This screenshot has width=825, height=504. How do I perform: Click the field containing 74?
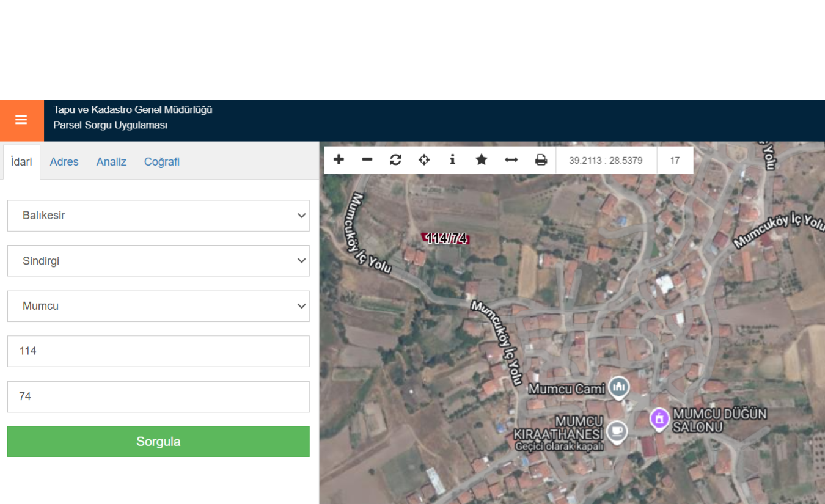click(x=158, y=396)
